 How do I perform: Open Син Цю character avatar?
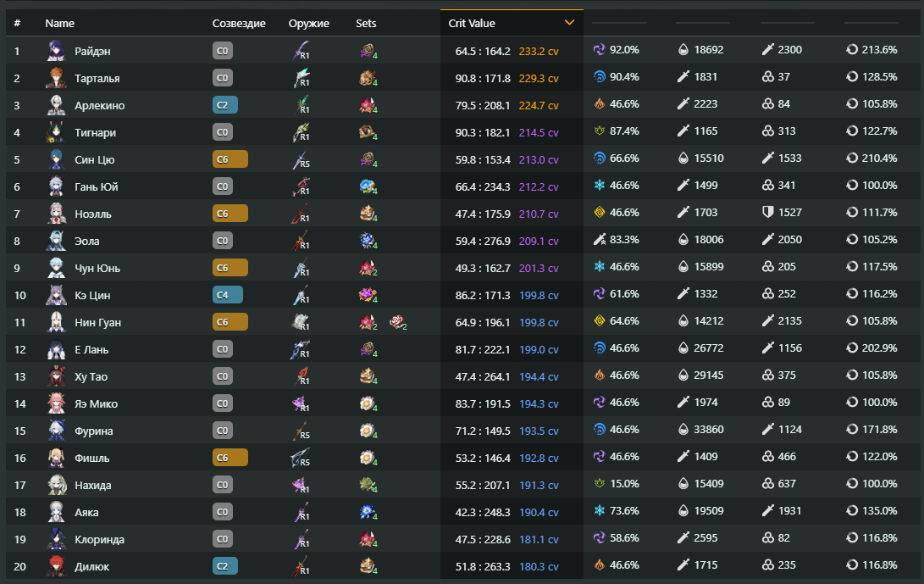57,159
